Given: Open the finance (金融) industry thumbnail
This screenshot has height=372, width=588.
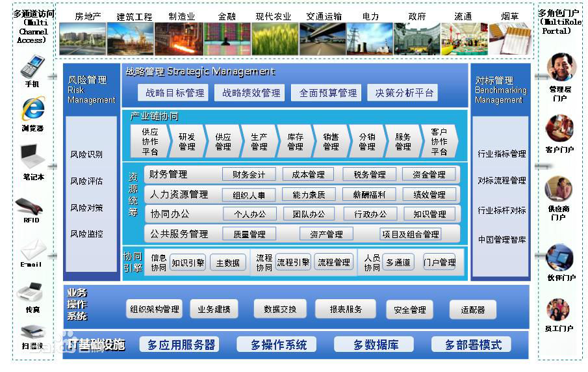Looking at the screenshot, I should [227, 38].
